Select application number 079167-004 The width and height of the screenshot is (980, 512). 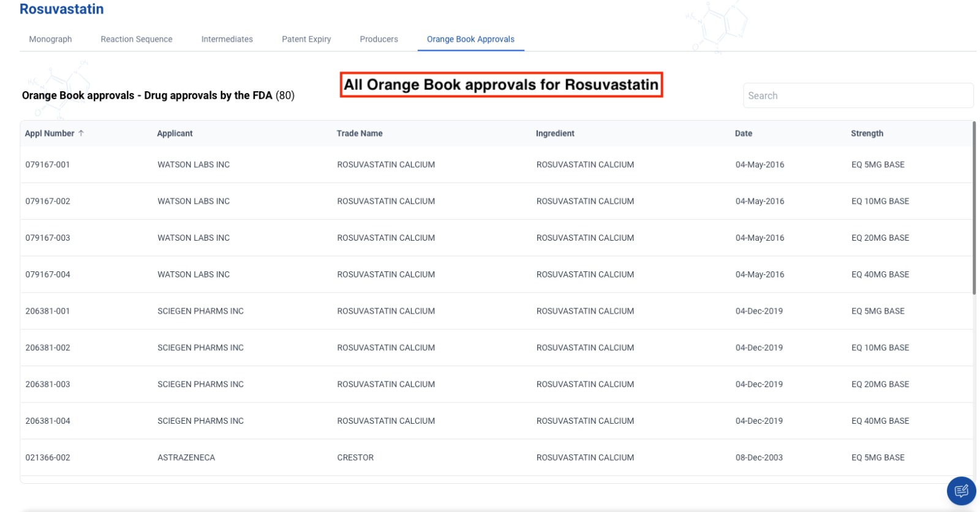coord(48,275)
